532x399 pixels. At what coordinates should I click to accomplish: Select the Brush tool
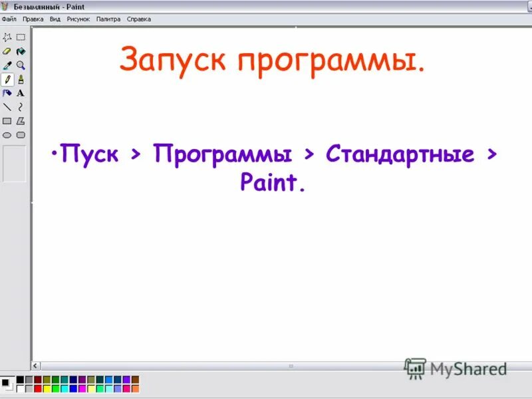point(20,79)
